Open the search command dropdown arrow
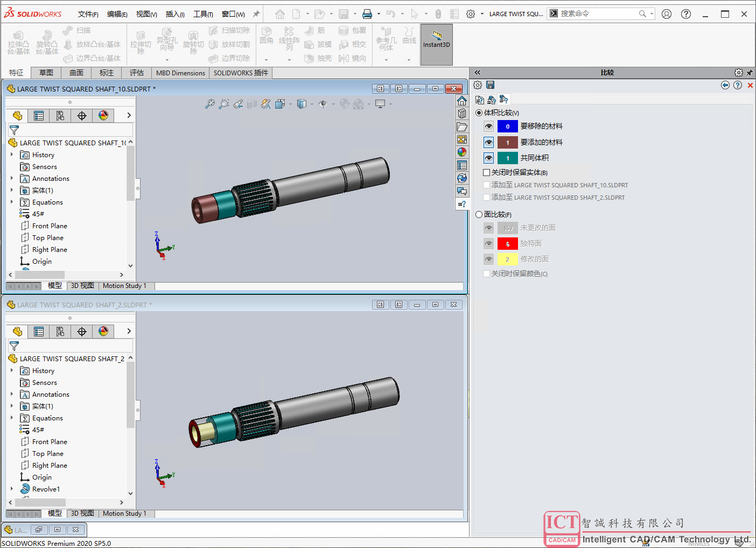This screenshot has width=756, height=548. pos(652,14)
